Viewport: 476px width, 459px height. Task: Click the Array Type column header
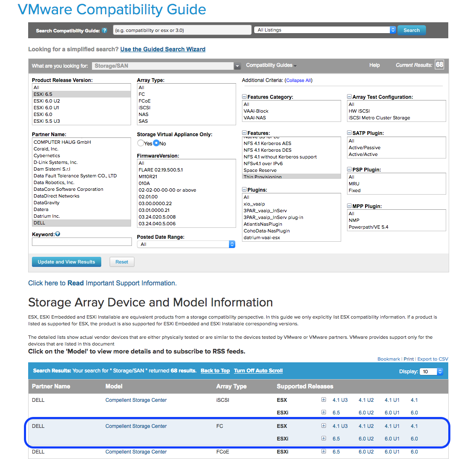(x=231, y=386)
